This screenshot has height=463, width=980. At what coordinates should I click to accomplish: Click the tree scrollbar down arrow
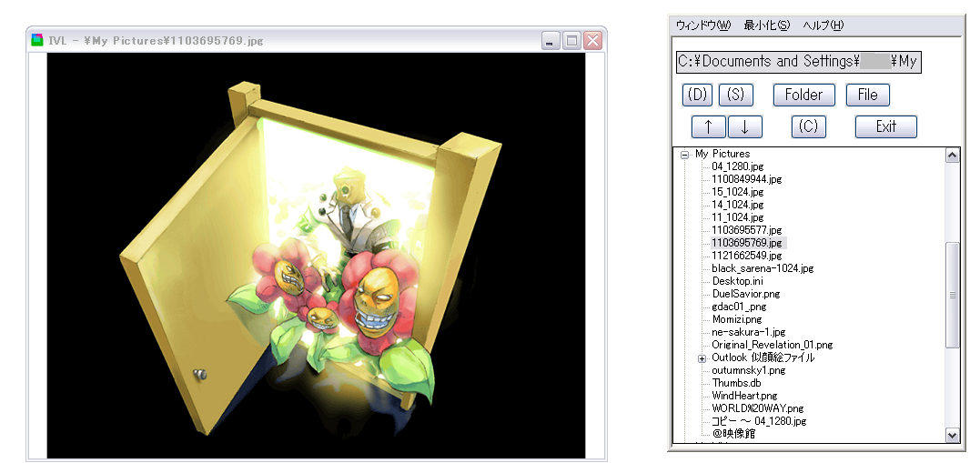952,435
